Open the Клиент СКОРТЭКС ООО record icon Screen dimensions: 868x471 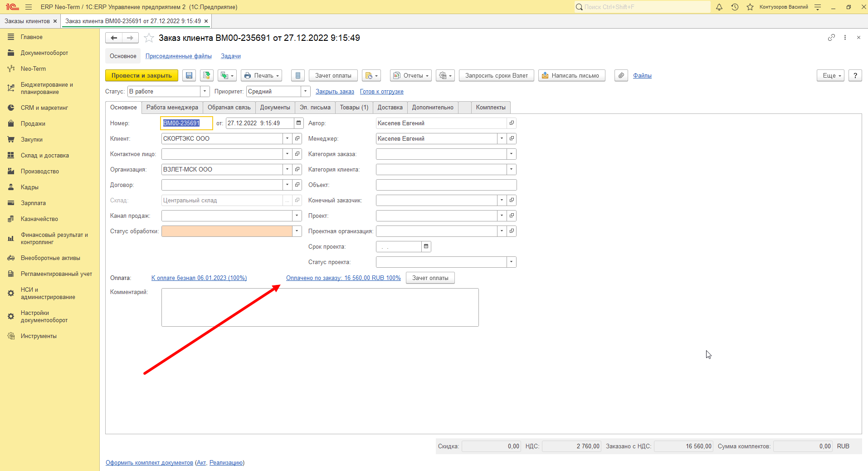click(297, 138)
